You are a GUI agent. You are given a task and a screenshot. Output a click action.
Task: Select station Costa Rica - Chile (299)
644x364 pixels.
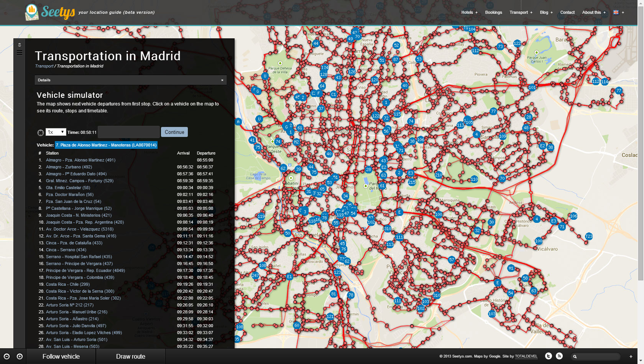point(68,284)
